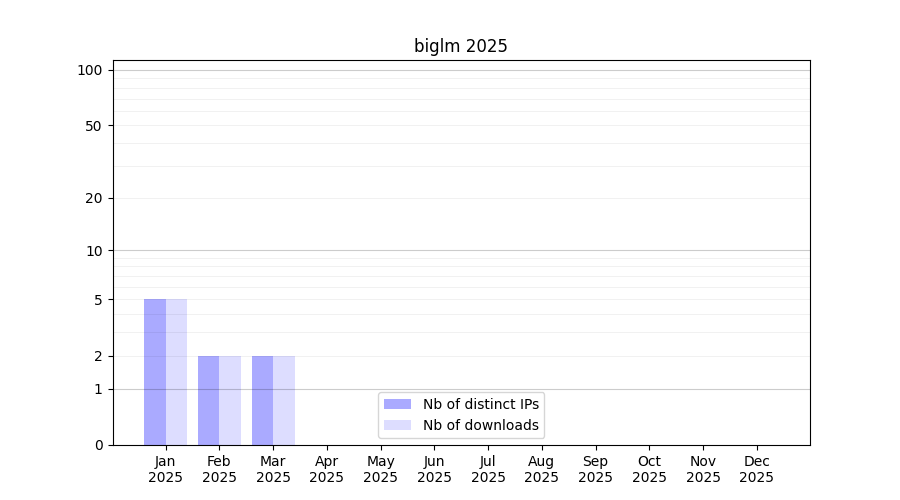This screenshot has width=900, height=500.
Task: Click the March downloads light bar
Action: point(284,400)
